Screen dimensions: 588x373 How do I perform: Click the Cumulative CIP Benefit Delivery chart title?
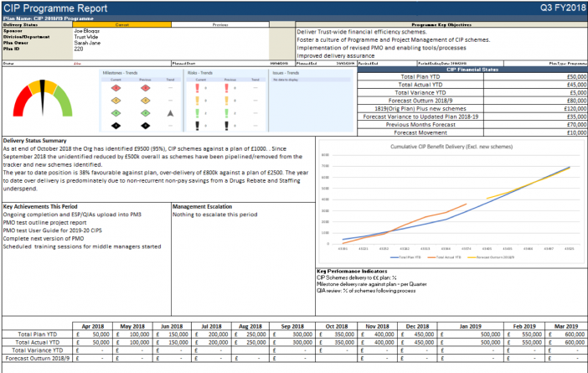pos(451,147)
